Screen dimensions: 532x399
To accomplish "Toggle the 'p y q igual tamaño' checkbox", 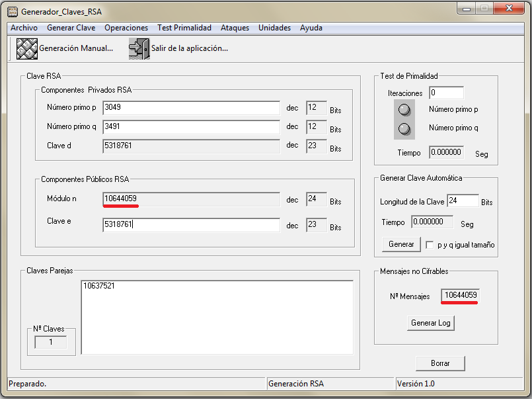I will [430, 244].
